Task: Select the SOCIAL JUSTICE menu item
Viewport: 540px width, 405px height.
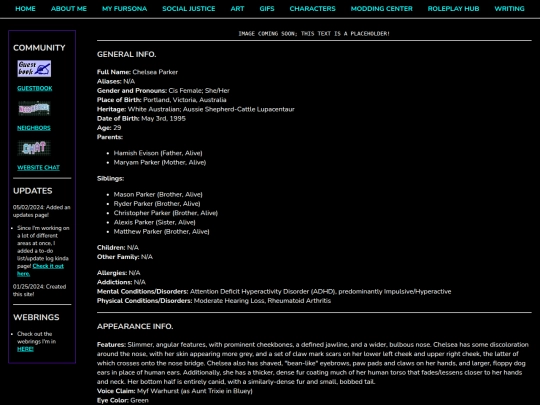Action: click(x=189, y=9)
